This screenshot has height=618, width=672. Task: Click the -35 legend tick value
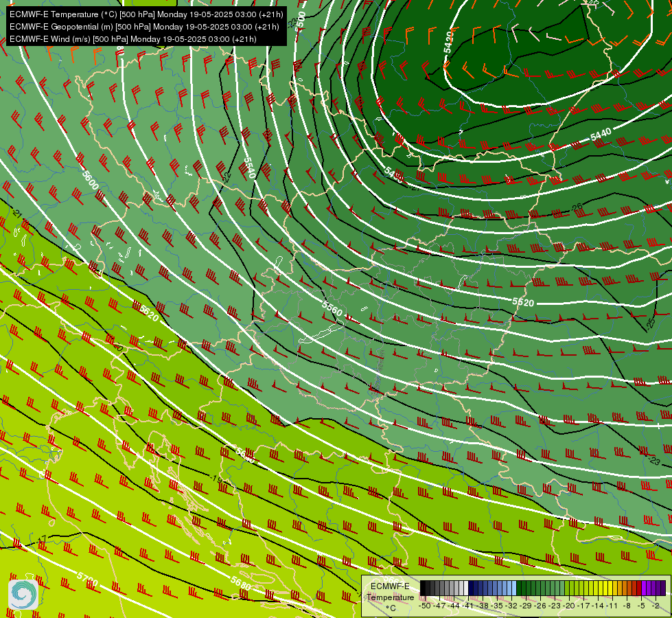point(497,606)
